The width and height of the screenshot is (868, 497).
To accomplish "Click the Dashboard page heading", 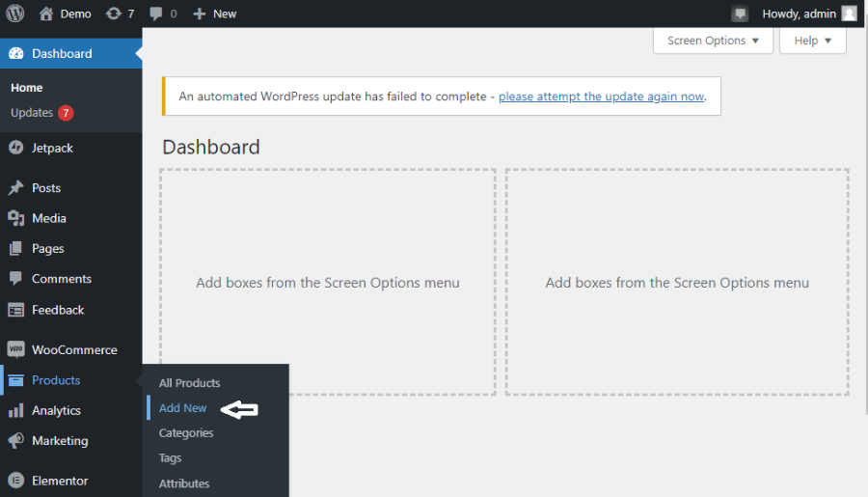I will tap(211, 147).
